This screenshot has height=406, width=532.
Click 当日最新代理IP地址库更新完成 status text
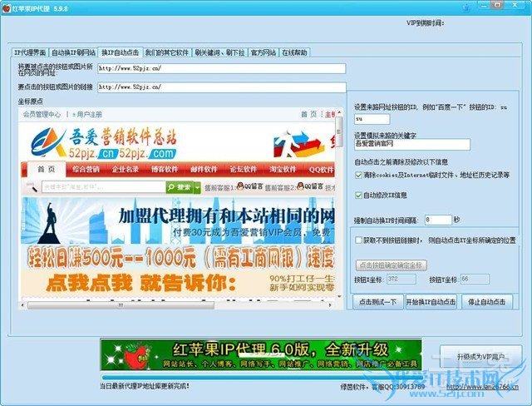click(145, 386)
